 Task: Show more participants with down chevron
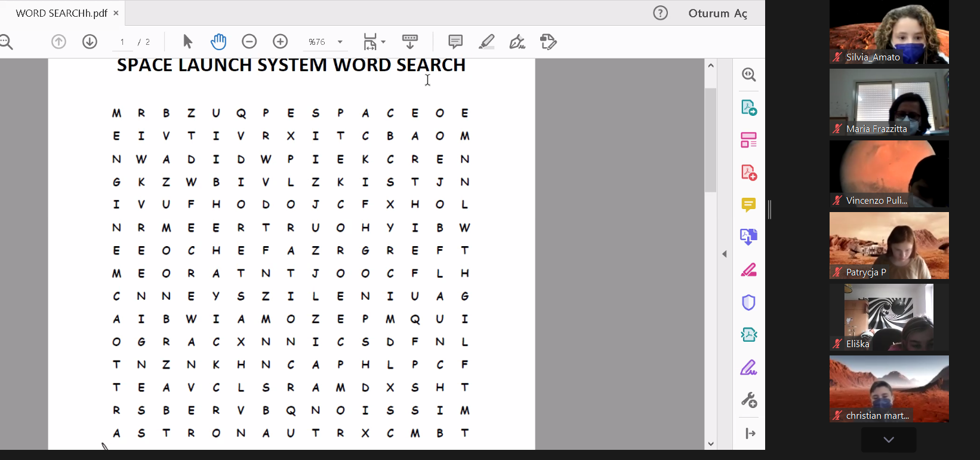coord(889,440)
